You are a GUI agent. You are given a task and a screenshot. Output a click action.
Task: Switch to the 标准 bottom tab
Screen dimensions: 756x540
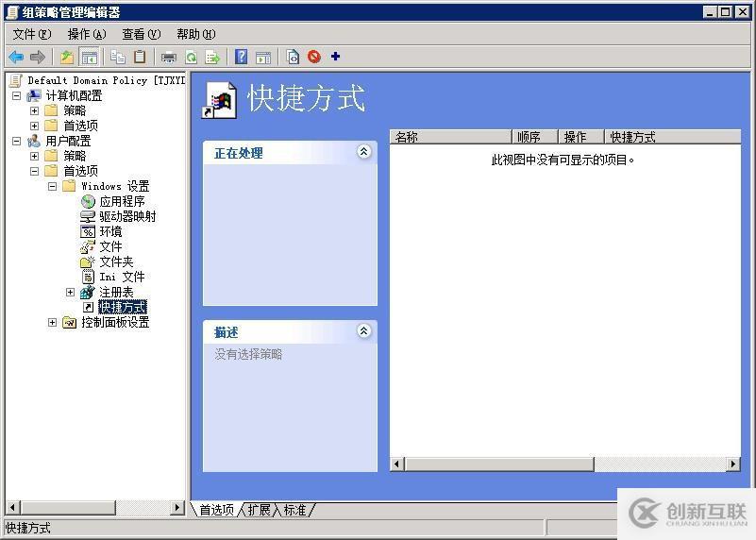tap(295, 510)
